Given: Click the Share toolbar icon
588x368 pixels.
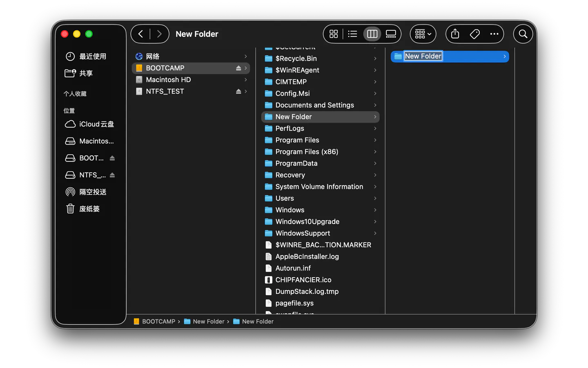Looking at the screenshot, I should coord(455,34).
